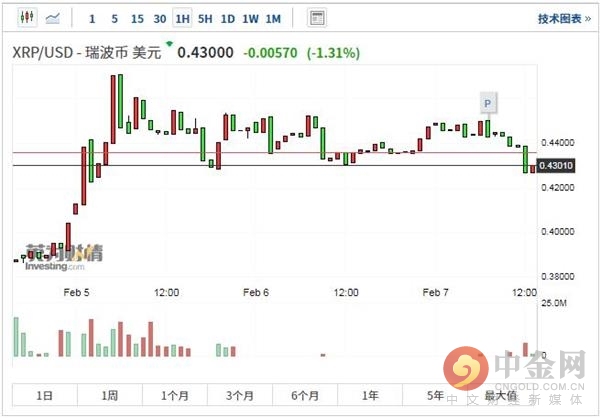Choose the 1周 time range tab
Screen dimensions: 600x418
tap(110, 395)
